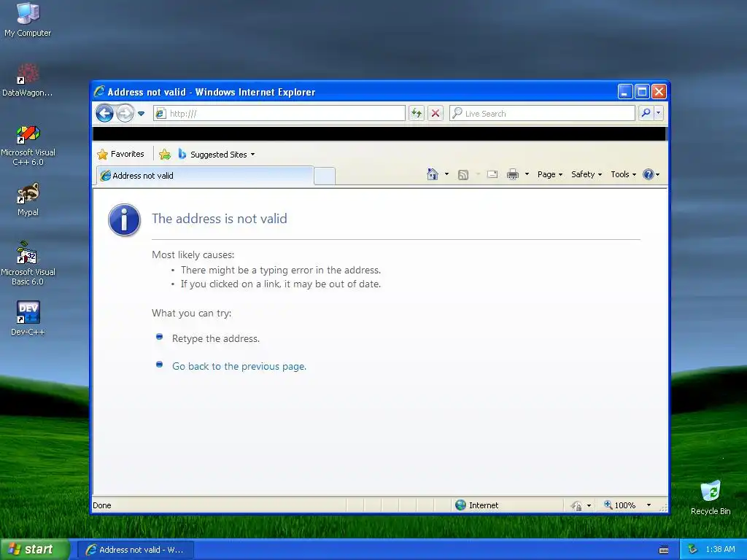The image size is (747, 560).
Task: Open the Safety menu
Action: point(587,174)
